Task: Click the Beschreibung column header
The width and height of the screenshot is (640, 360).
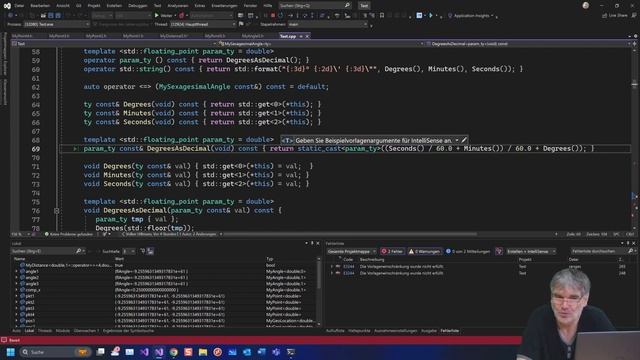Action: coord(372,260)
